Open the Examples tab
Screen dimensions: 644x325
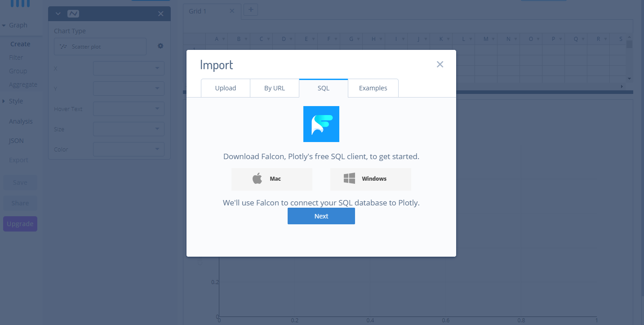click(x=373, y=88)
